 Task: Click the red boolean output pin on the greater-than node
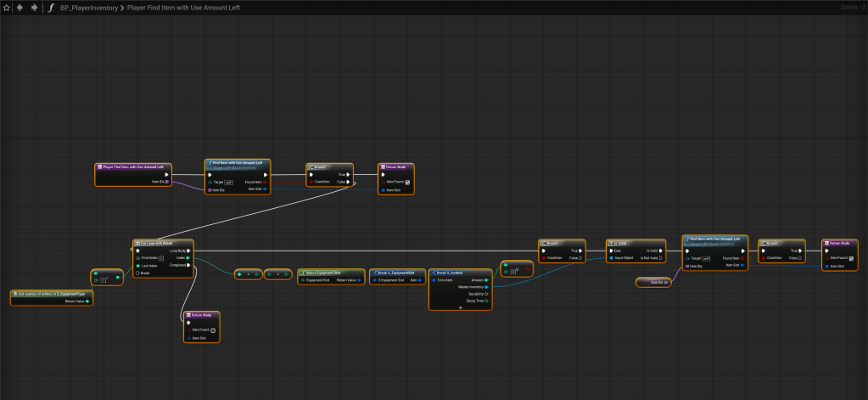click(x=528, y=269)
